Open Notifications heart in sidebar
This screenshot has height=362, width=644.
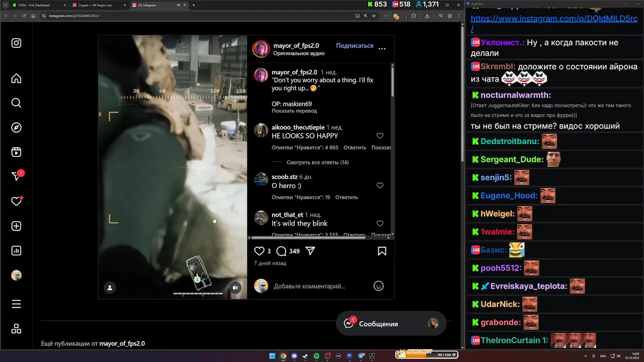pyautogui.click(x=16, y=201)
